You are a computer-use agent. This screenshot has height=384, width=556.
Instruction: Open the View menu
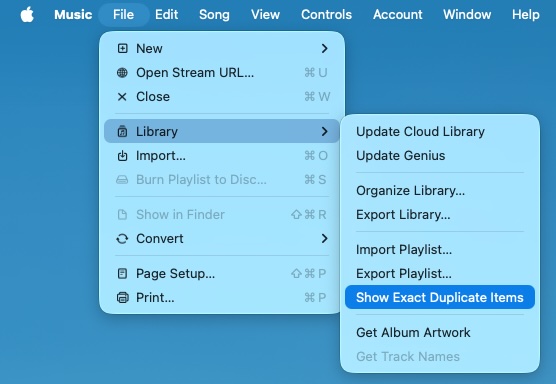[x=265, y=15]
